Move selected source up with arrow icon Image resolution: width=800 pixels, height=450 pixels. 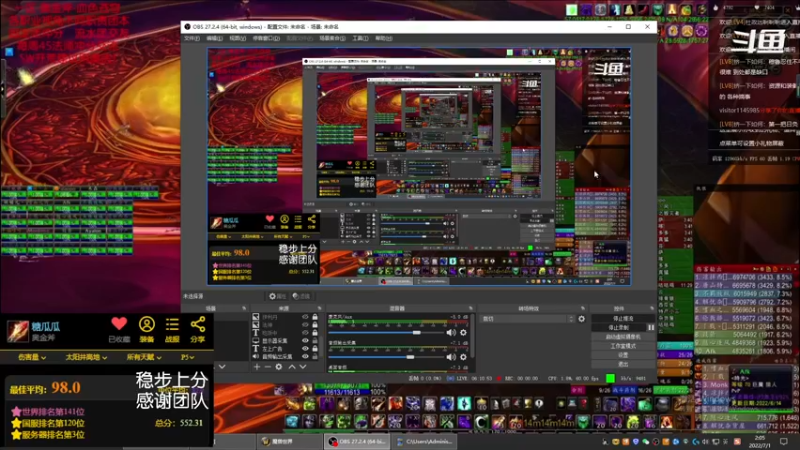292,366
